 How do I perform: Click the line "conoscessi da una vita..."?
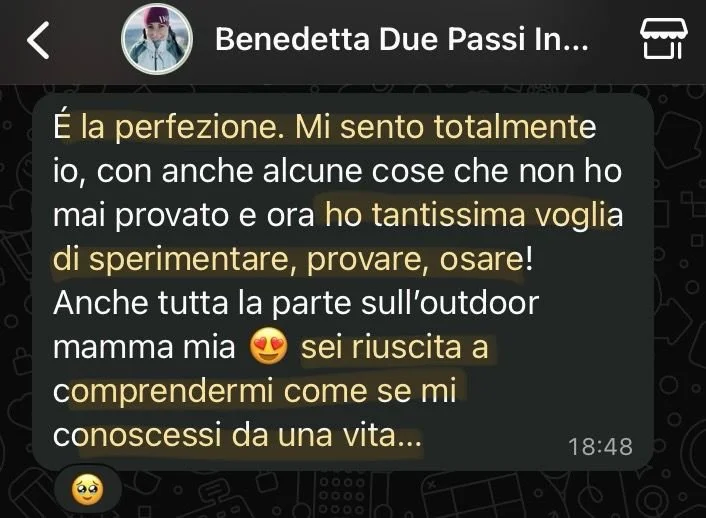click(x=237, y=435)
